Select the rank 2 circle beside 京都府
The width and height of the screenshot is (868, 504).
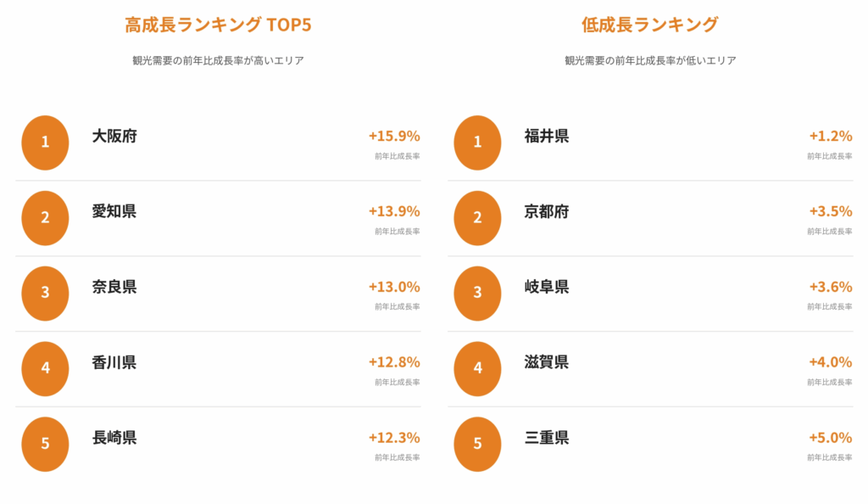coord(478,218)
